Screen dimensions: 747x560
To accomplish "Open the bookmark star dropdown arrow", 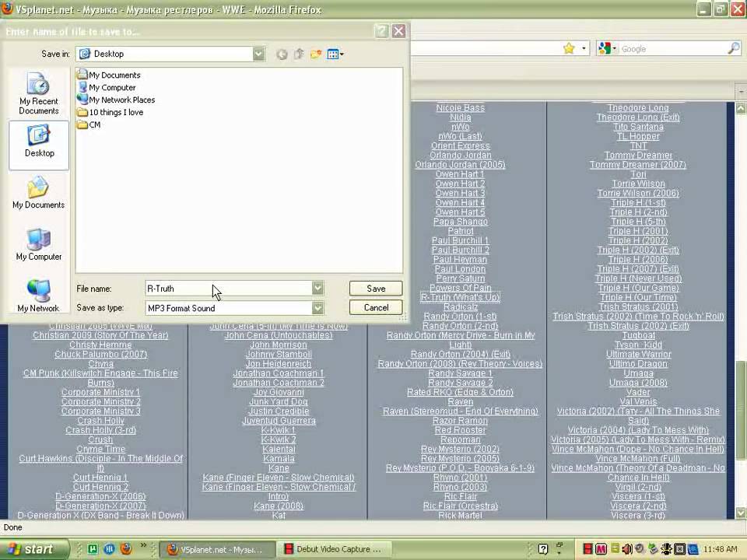I will (x=584, y=48).
